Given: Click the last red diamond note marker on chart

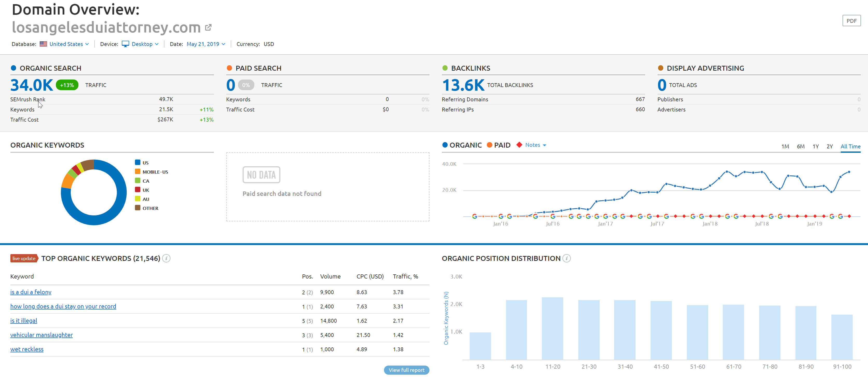Looking at the screenshot, I should 849,216.
